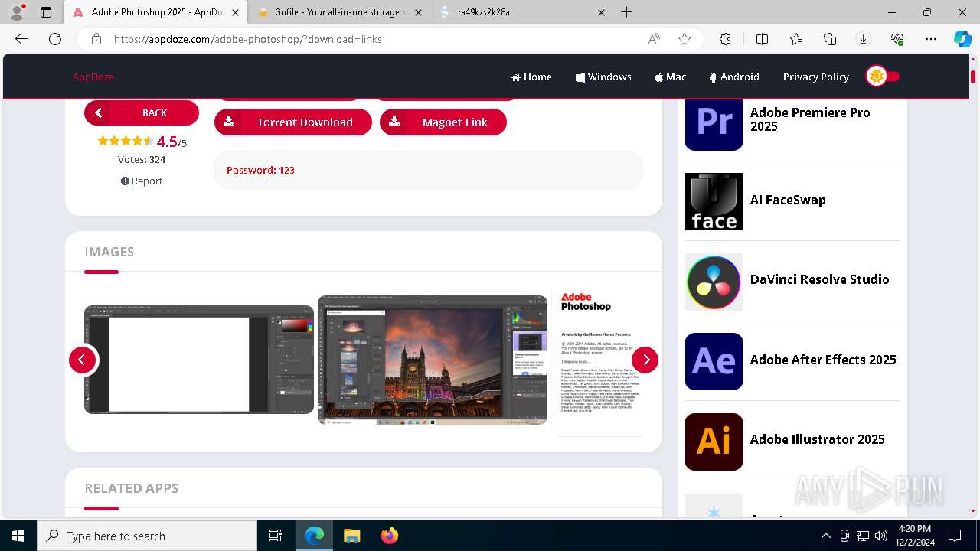Open the Android category menu
This screenshot has height=551, width=980.
pos(734,77)
